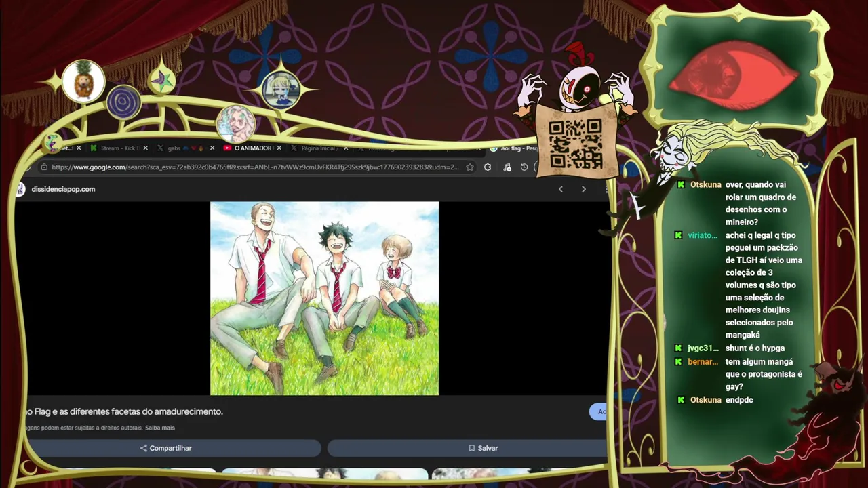Click the google.com URL address bar
This screenshot has height=488, width=868.
(255, 167)
